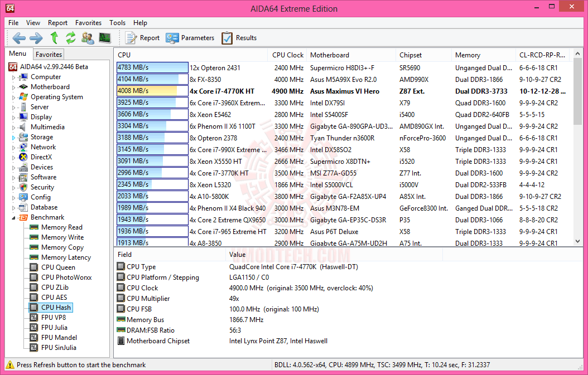Select the Motherboard tree icon
This screenshot has width=588, height=375.
[23, 87]
